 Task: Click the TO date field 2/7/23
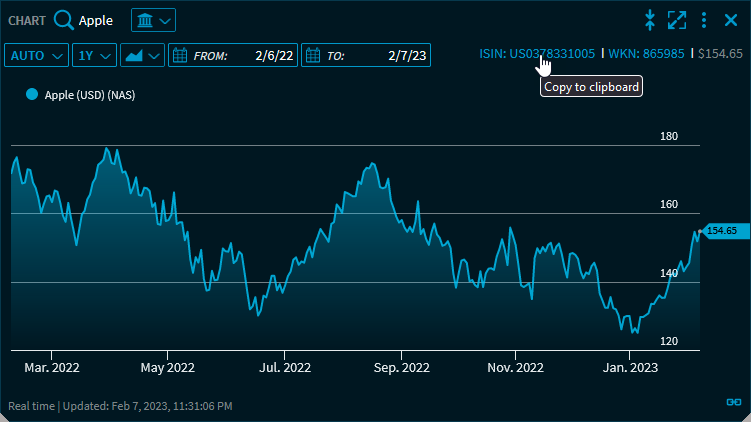click(407, 56)
